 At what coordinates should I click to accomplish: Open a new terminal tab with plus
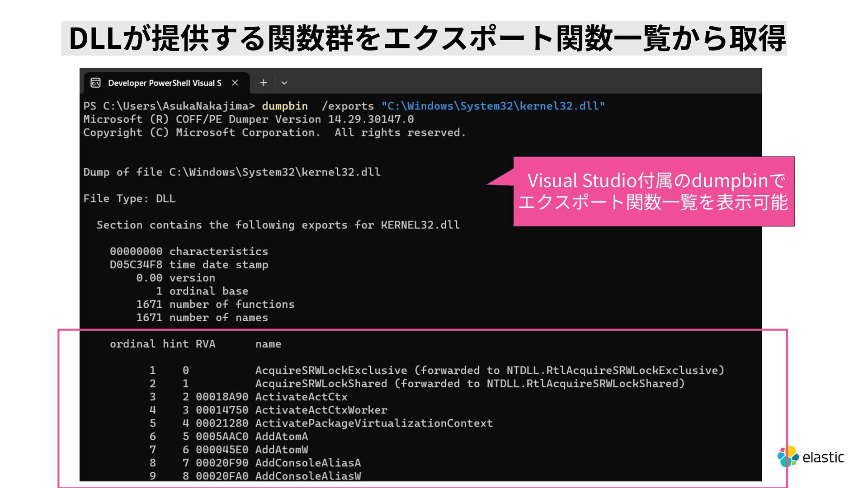click(264, 83)
